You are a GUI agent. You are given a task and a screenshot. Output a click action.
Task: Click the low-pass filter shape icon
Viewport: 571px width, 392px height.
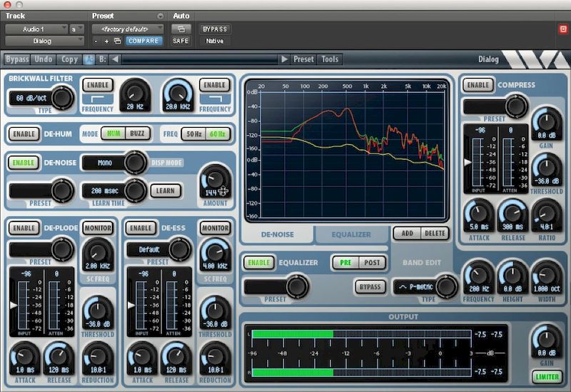[214, 99]
